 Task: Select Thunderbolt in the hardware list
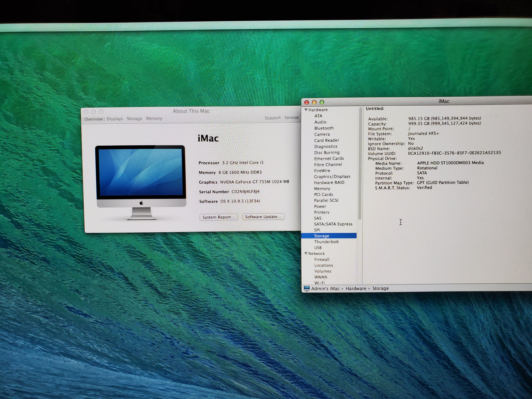326,242
